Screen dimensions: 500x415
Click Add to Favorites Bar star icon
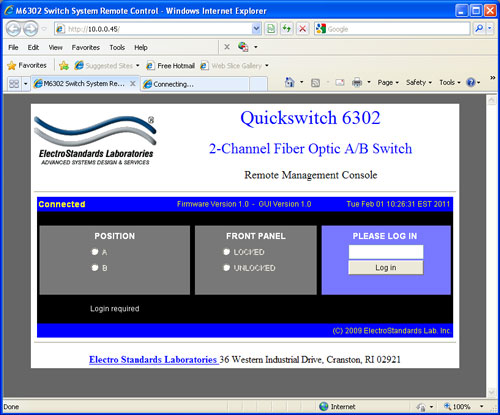pyautogui.click(x=64, y=66)
